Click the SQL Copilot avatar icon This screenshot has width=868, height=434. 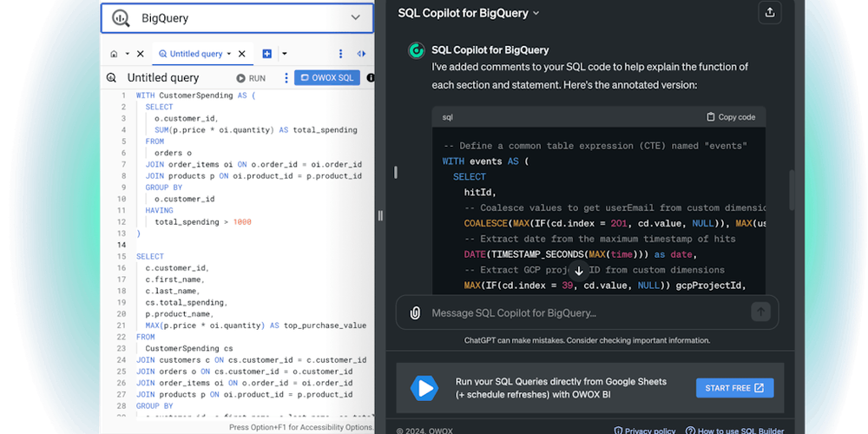pos(417,50)
